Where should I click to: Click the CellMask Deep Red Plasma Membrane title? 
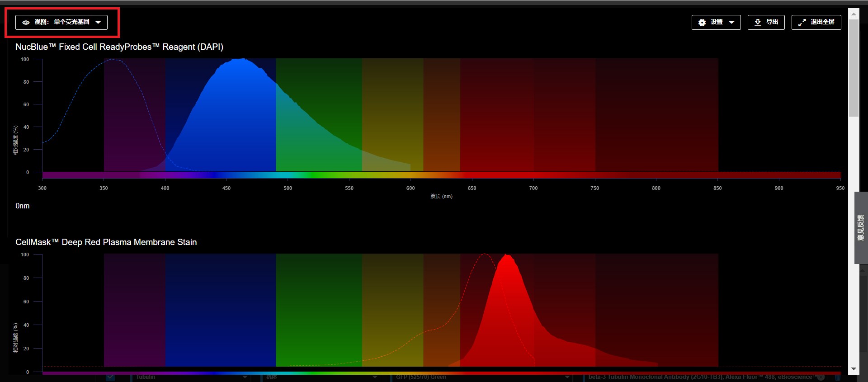106,242
